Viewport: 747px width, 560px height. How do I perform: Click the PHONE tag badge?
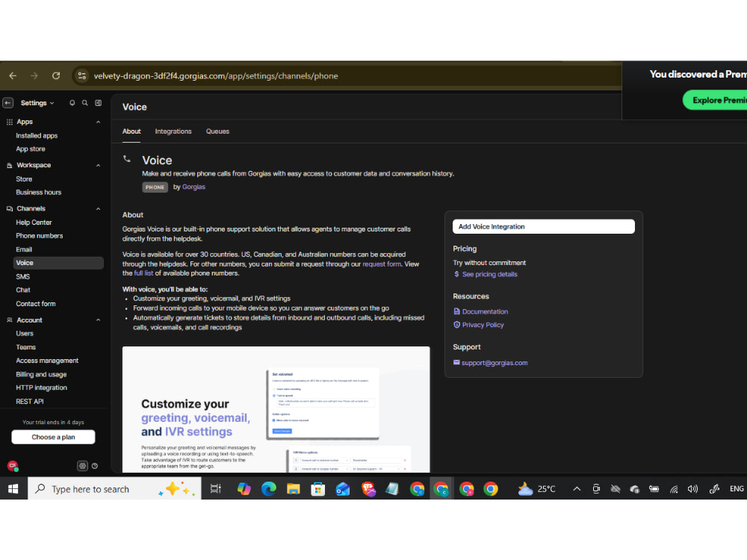155,187
